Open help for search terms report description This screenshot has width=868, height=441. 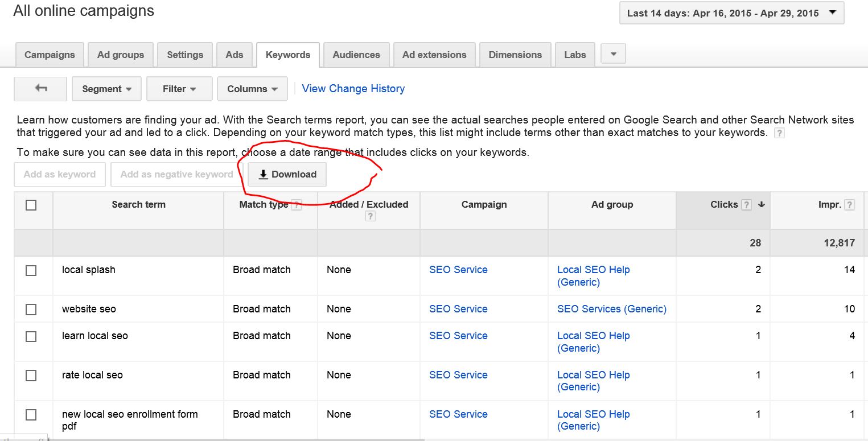point(780,133)
